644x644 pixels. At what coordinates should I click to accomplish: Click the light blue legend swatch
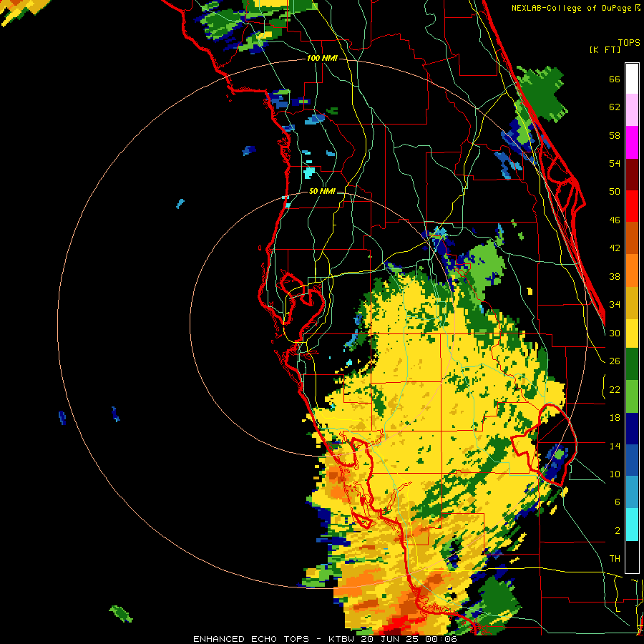click(632, 492)
